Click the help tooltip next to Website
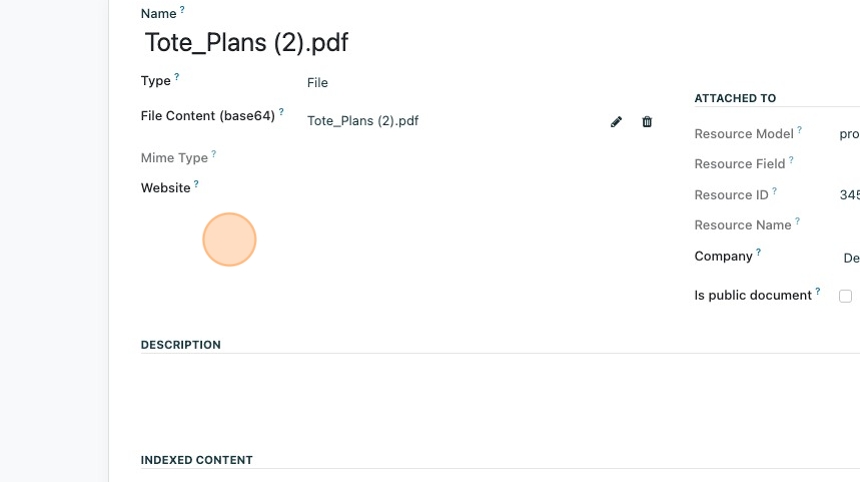Screen dimensions: 860x482 point(196,184)
